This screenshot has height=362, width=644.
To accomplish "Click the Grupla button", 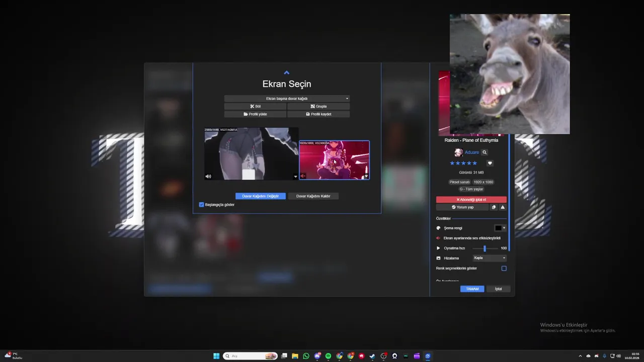I will coord(318,106).
